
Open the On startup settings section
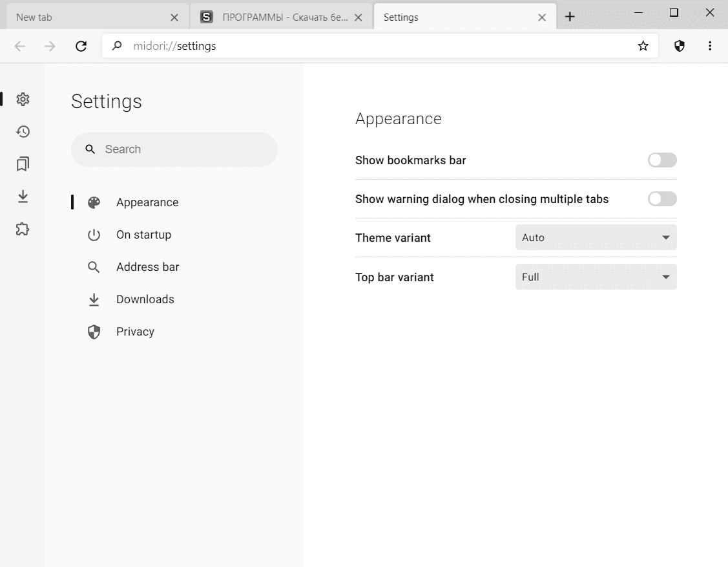click(x=143, y=235)
